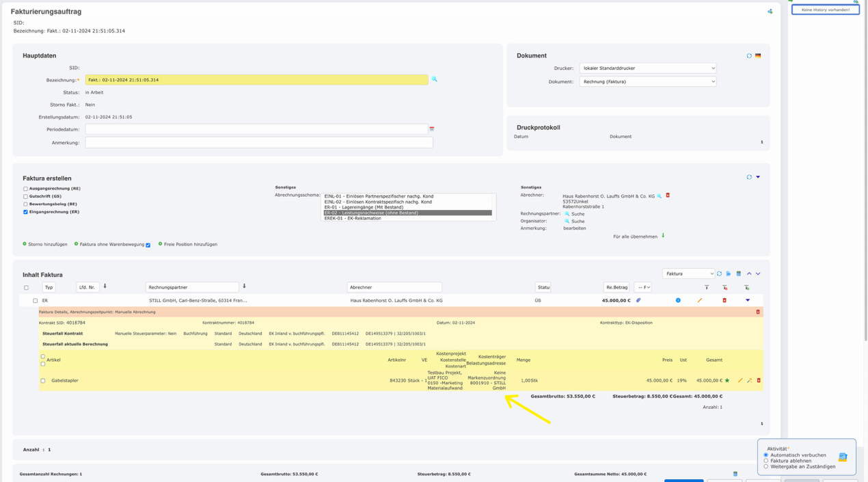Check the Gutschrift (GS) checkbox

pos(26,196)
